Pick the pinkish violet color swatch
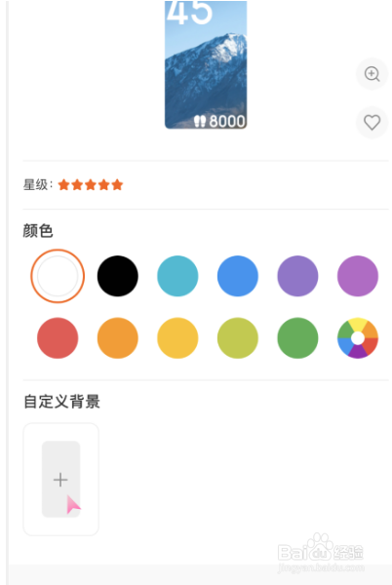392x585 pixels. [358, 276]
